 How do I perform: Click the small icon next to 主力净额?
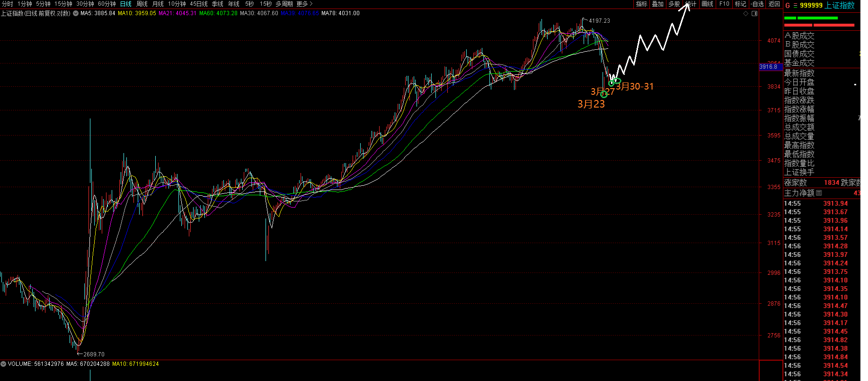[x=819, y=193]
